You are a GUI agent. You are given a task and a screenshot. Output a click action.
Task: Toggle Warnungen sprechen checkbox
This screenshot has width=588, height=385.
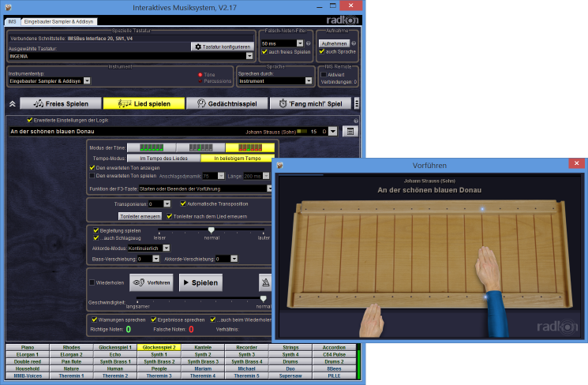(x=94, y=320)
